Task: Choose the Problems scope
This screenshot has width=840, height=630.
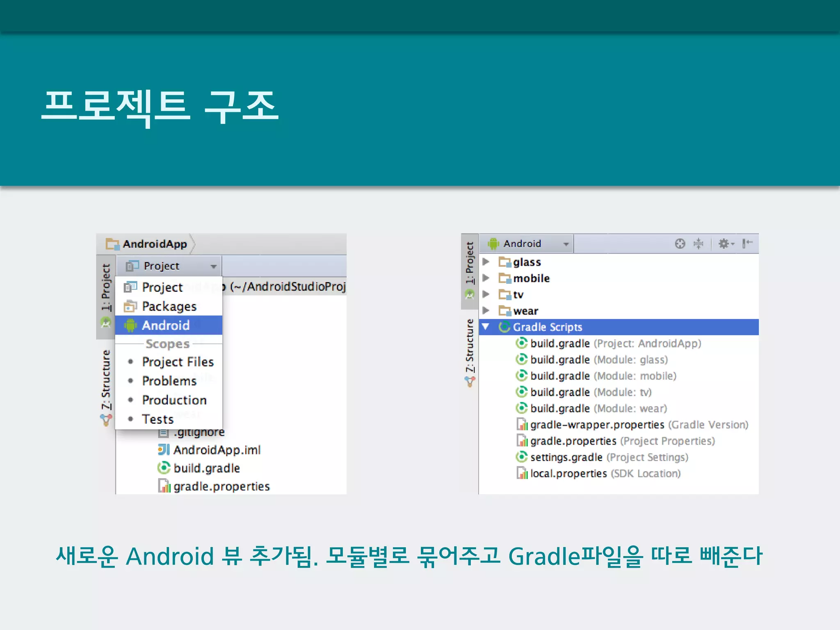Action: (x=169, y=381)
